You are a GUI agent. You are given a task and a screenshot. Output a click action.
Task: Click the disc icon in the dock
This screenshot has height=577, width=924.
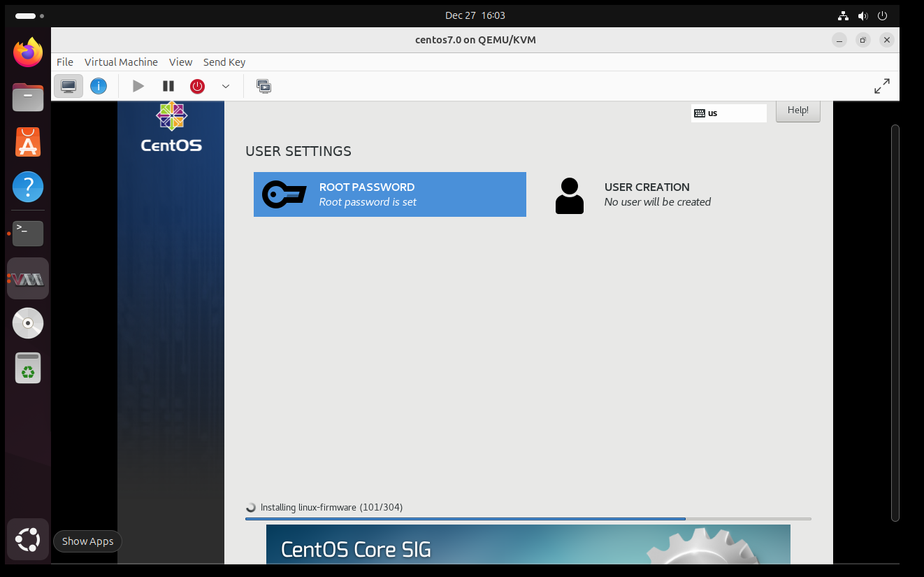pyautogui.click(x=28, y=323)
